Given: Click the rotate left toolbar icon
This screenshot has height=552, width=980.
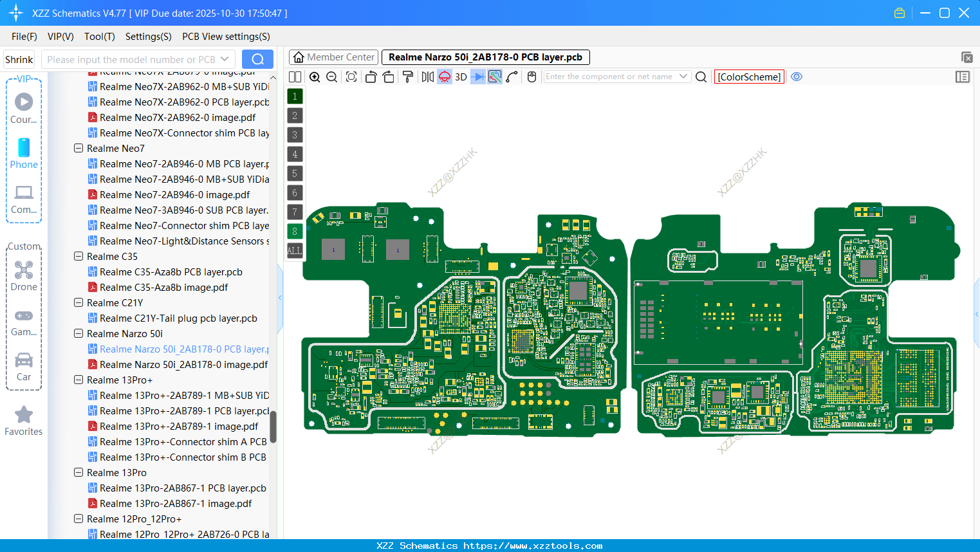Looking at the screenshot, I should 371,77.
